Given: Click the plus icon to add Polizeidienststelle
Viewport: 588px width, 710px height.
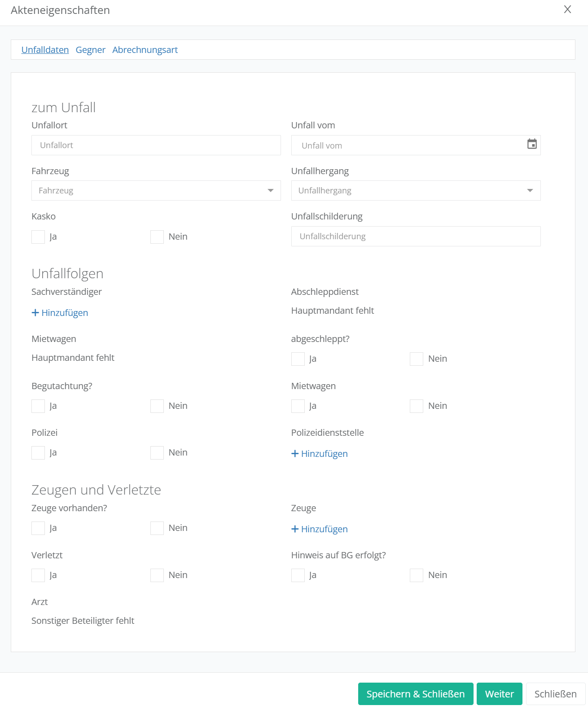Looking at the screenshot, I should tap(295, 454).
